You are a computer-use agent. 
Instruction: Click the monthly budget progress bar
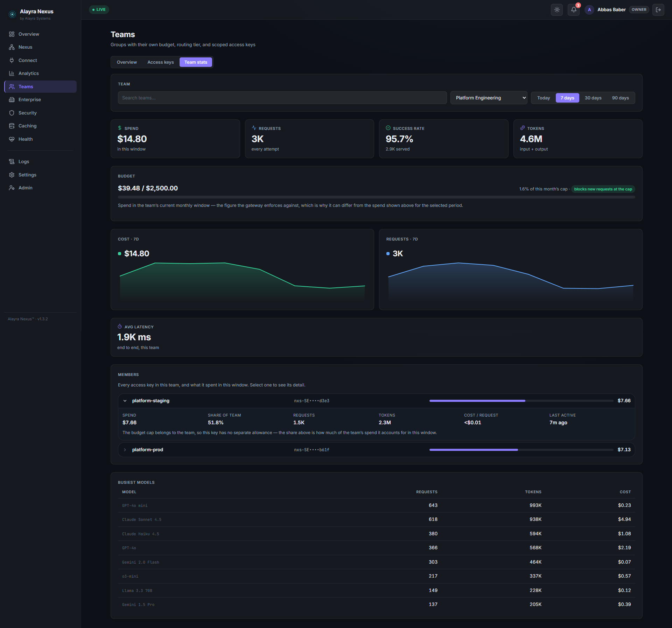pyautogui.click(x=377, y=197)
